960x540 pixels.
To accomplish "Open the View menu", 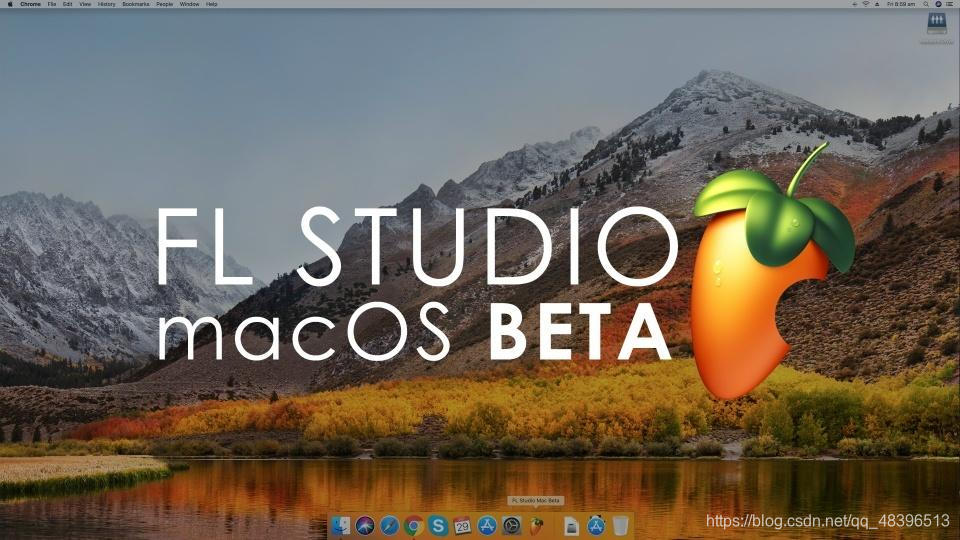I will [85, 4].
